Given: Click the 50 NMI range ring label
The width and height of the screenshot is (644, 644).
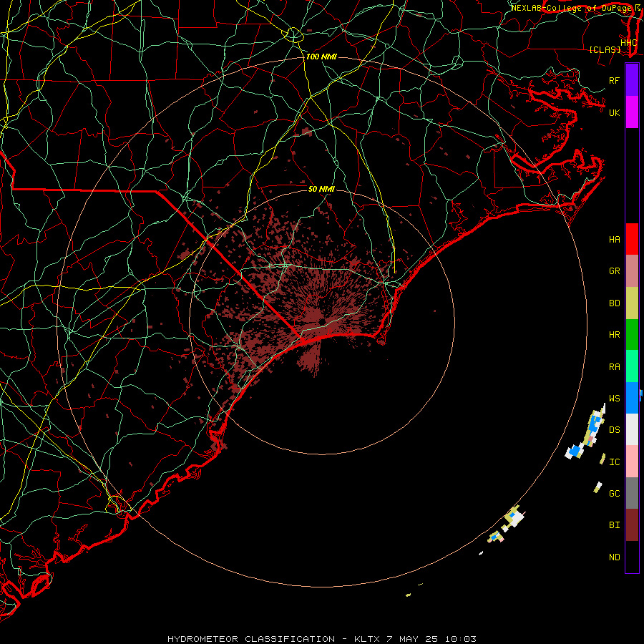Looking at the screenshot, I should (321, 189).
